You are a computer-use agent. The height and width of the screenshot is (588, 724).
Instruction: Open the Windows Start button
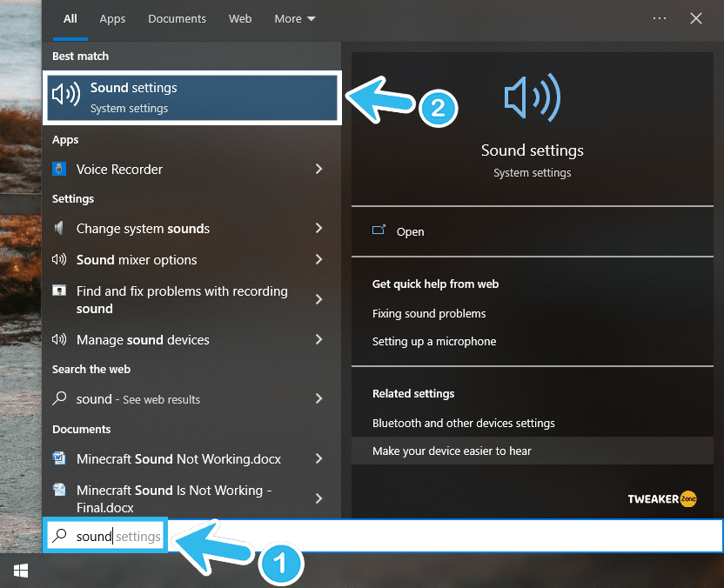click(21, 571)
